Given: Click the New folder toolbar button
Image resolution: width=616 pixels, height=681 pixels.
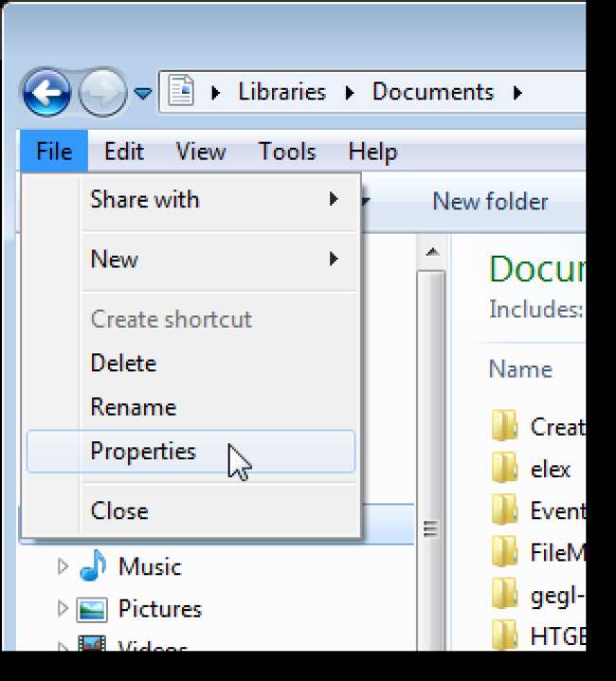Looking at the screenshot, I should coord(490,202).
